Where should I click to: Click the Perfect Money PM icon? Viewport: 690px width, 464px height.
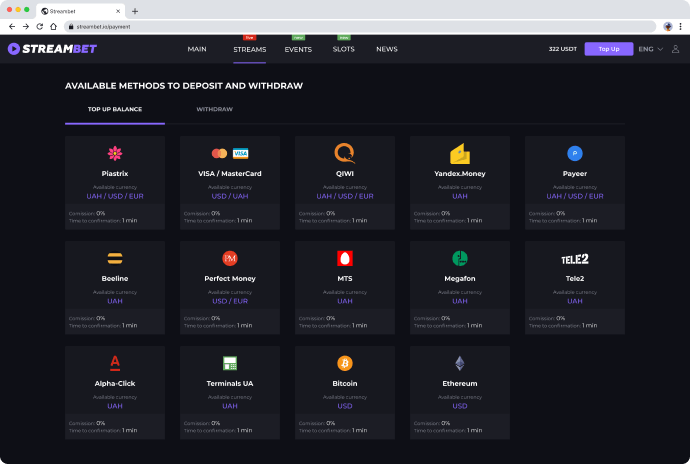(230, 258)
